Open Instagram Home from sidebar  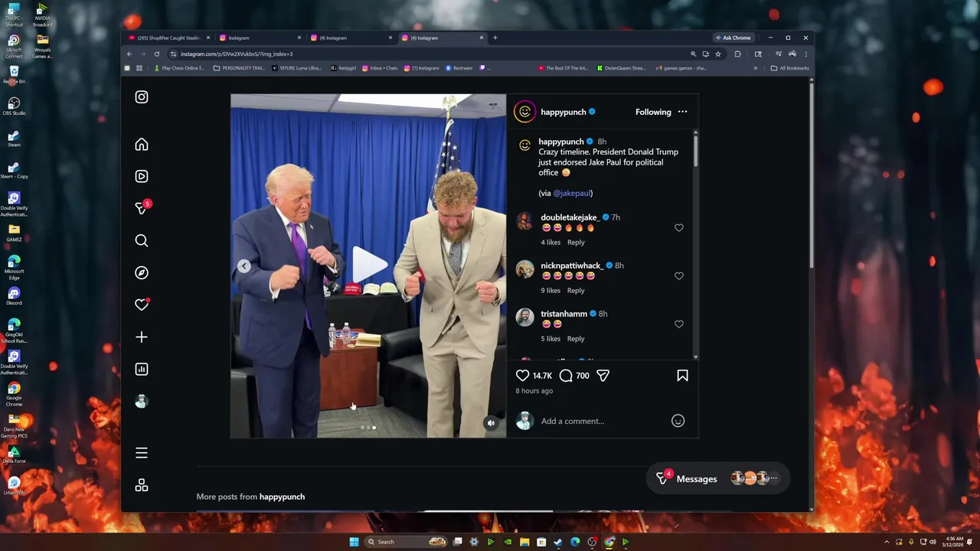click(142, 145)
